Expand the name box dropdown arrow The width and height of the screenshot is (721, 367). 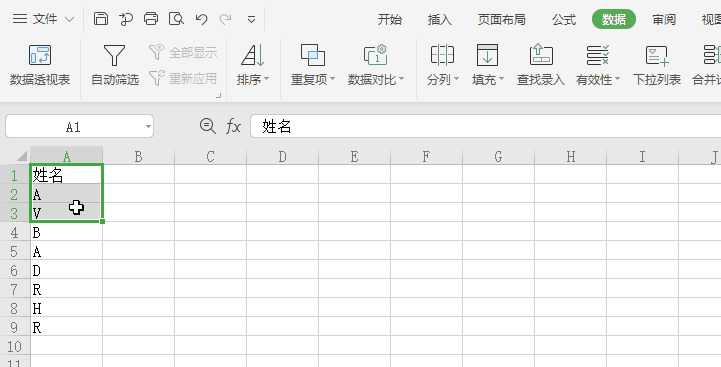point(148,127)
